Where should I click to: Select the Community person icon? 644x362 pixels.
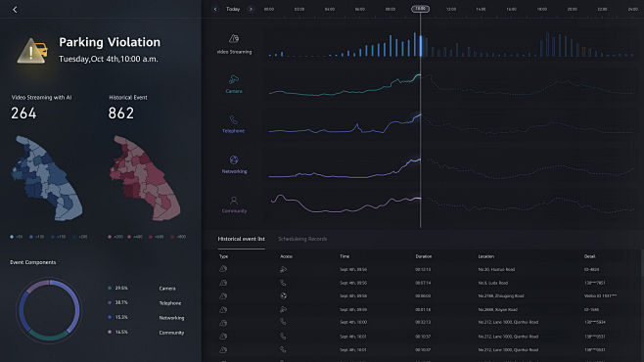coord(234,201)
